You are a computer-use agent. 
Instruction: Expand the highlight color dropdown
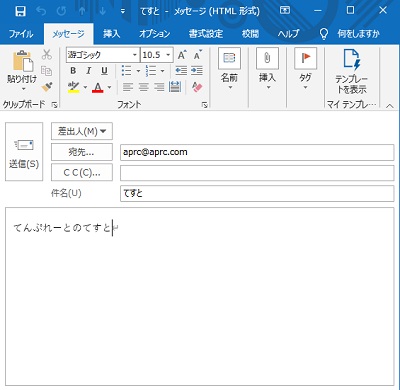click(85, 87)
